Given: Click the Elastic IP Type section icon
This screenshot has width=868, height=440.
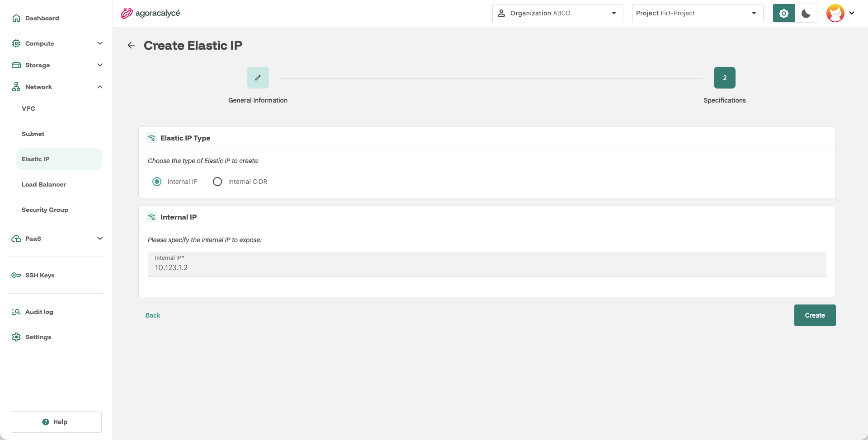Looking at the screenshot, I should 151,138.
